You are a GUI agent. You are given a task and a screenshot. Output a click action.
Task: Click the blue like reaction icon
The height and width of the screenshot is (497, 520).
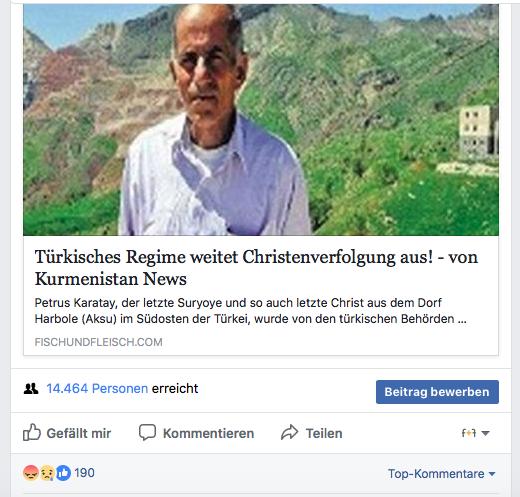pyautogui.click(x=63, y=473)
